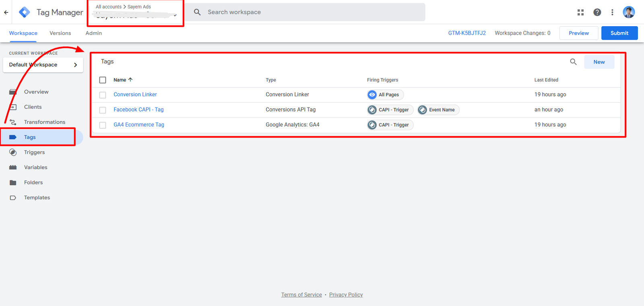Select the GA4 Ecommerce Tag checkbox
Screen dimensions: 644x306
[x=103, y=125]
